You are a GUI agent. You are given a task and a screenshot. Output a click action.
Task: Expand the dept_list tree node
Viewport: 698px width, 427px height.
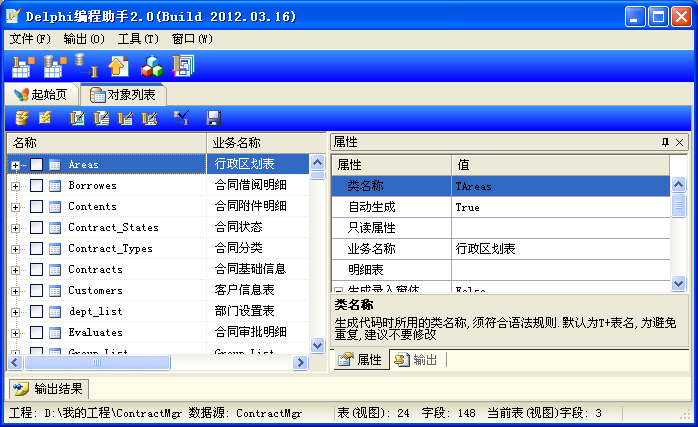coord(16,312)
